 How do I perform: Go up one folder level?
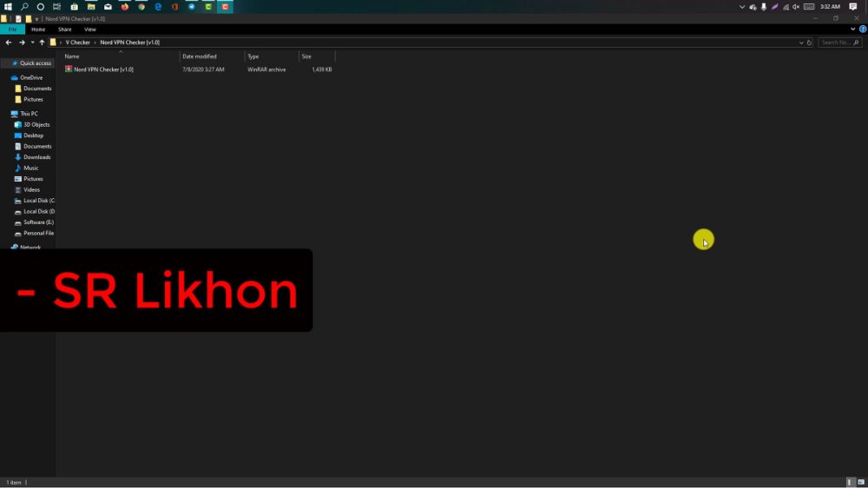click(x=42, y=42)
